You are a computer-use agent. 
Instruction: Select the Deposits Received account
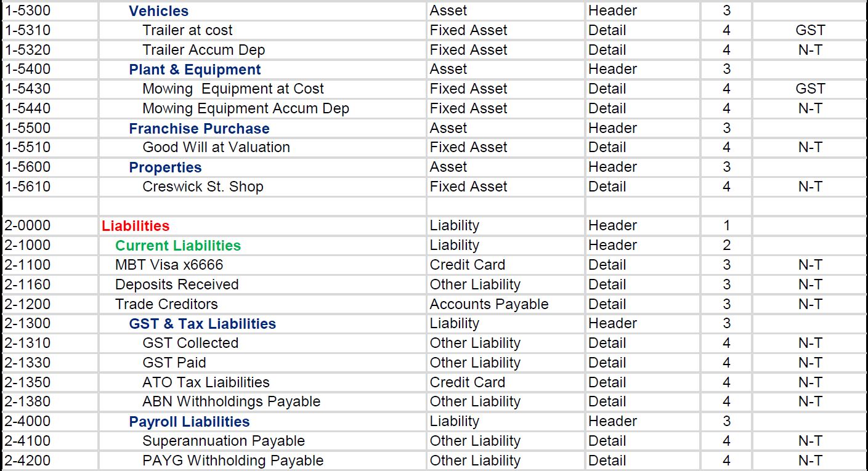click(177, 284)
